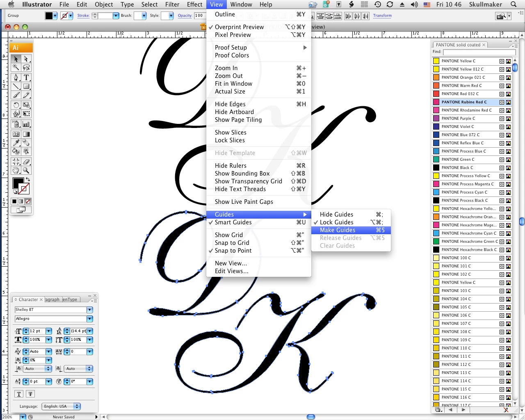Open the Window menu in menu bar

[241, 5]
